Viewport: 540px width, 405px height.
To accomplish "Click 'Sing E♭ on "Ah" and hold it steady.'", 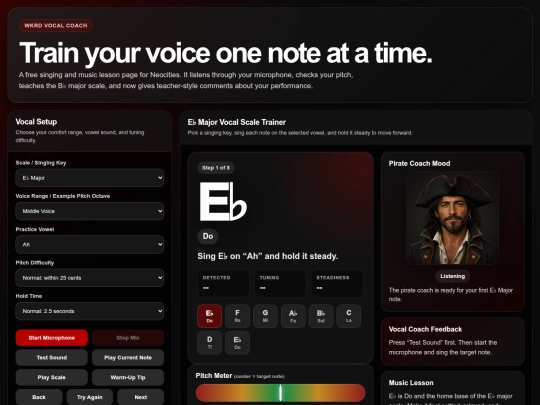I will [x=268, y=256].
